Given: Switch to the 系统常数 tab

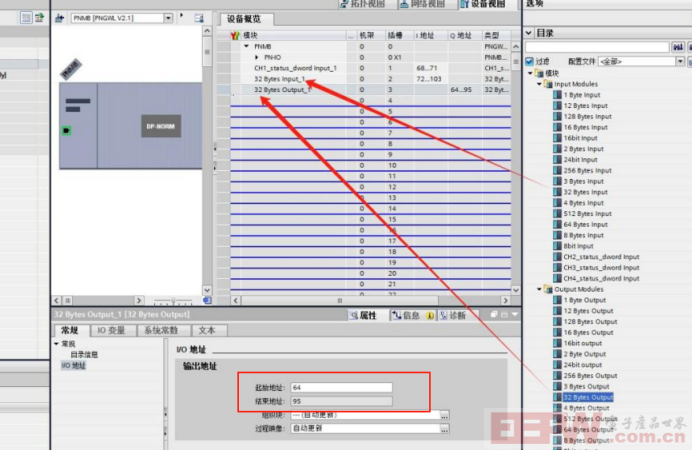Looking at the screenshot, I should [x=161, y=330].
